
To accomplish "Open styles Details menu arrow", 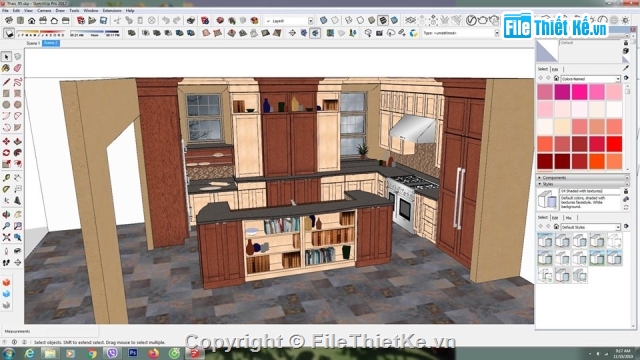I will click(x=626, y=226).
